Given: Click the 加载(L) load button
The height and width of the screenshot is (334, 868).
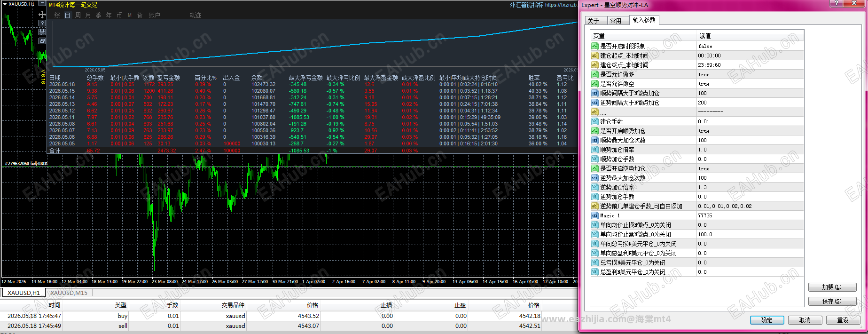Looking at the screenshot, I should point(832,287).
